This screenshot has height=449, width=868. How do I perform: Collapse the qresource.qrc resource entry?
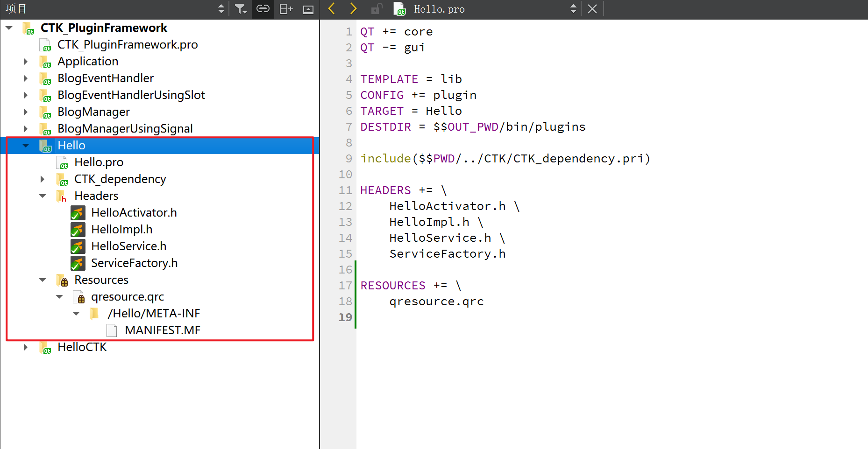[x=59, y=296]
